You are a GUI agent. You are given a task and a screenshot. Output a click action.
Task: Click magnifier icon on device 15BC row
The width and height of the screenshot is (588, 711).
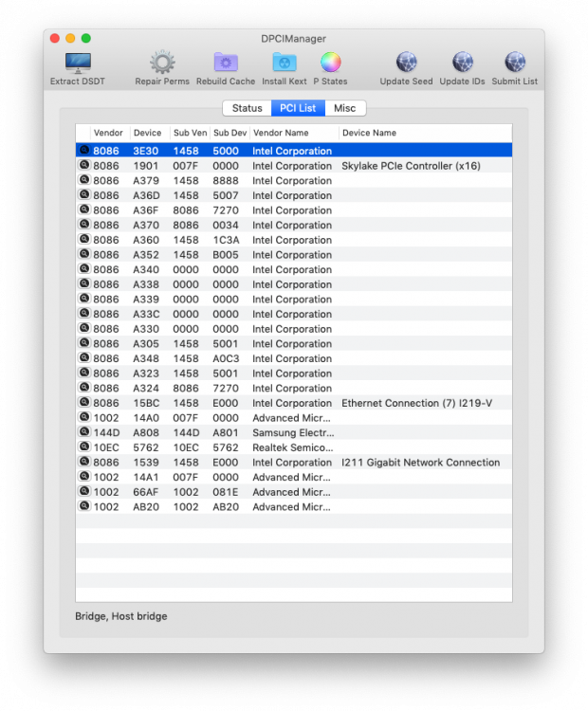pos(84,402)
